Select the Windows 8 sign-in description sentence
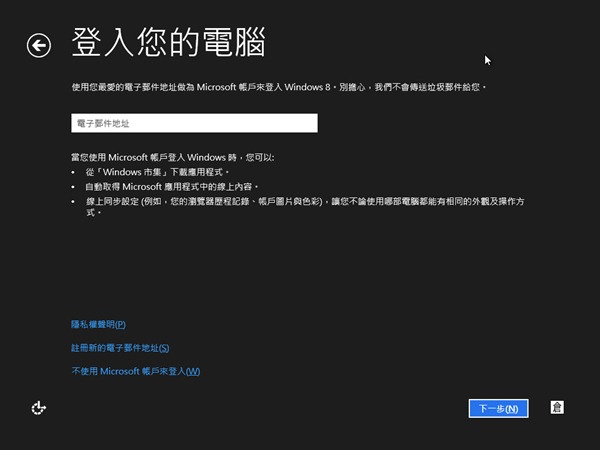 (x=279, y=87)
